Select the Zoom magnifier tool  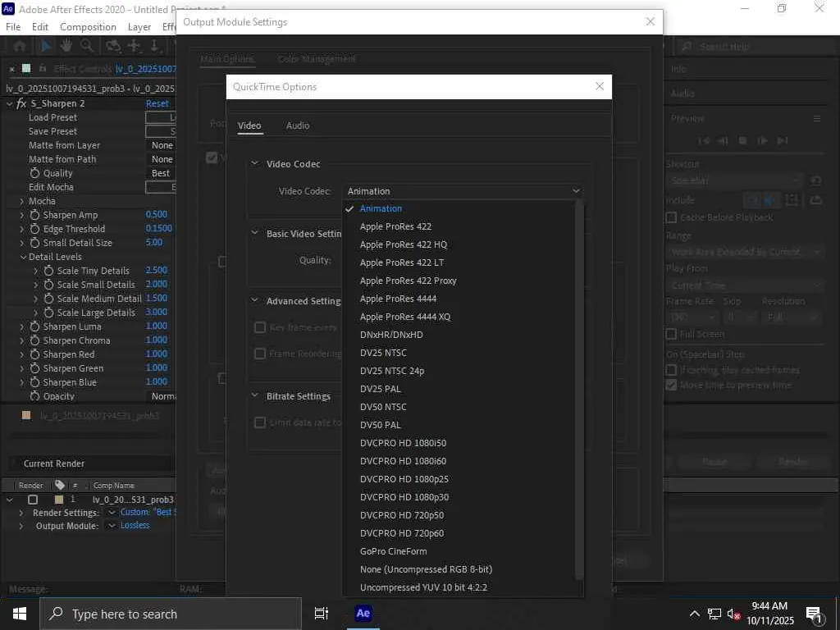click(x=86, y=46)
